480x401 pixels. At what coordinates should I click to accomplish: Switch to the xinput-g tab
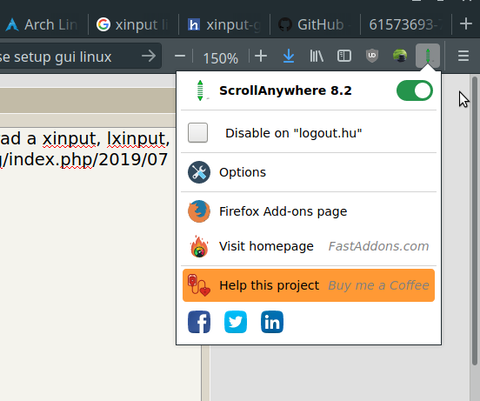(224, 25)
